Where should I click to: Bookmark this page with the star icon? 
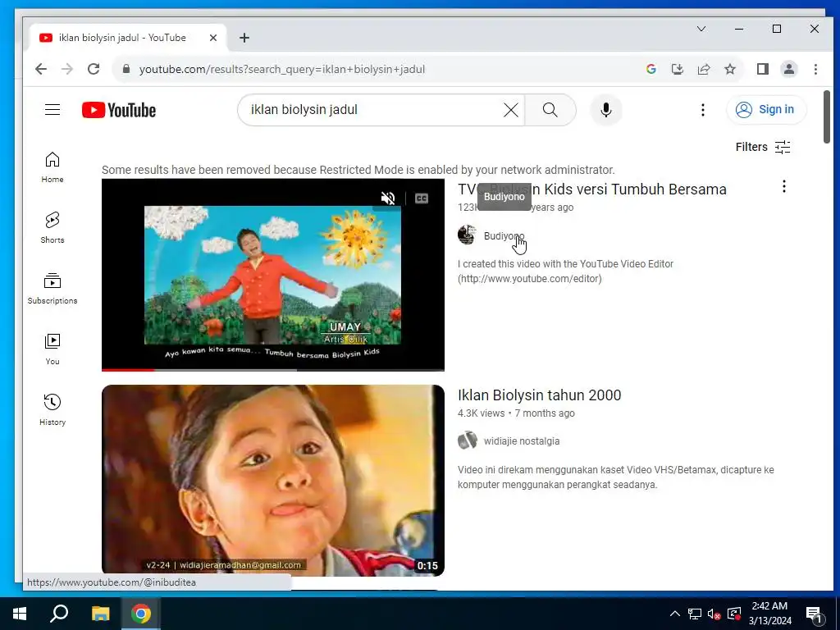[730, 69]
